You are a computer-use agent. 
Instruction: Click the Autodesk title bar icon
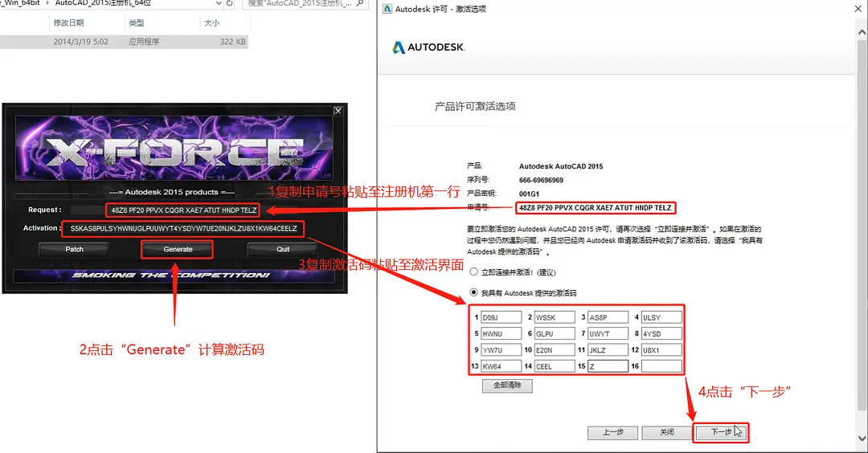tap(387, 9)
